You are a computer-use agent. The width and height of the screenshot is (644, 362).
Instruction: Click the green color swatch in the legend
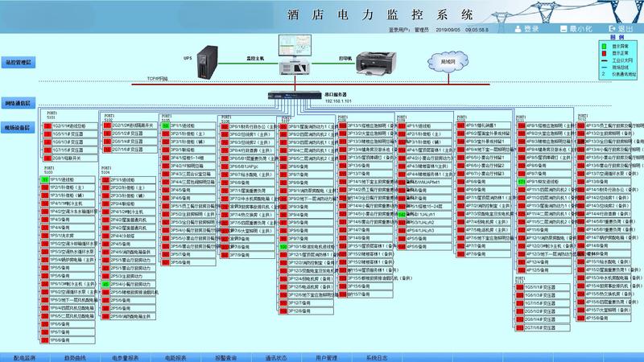click(x=603, y=47)
